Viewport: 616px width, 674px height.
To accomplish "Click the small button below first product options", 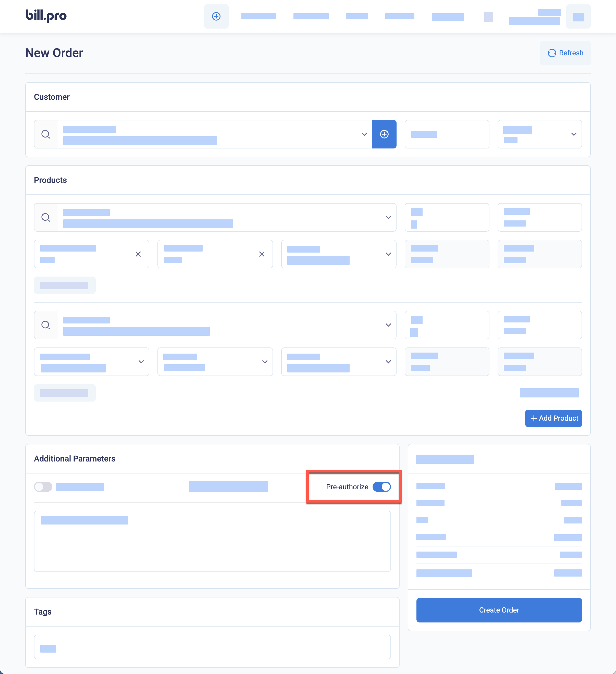I will point(65,285).
